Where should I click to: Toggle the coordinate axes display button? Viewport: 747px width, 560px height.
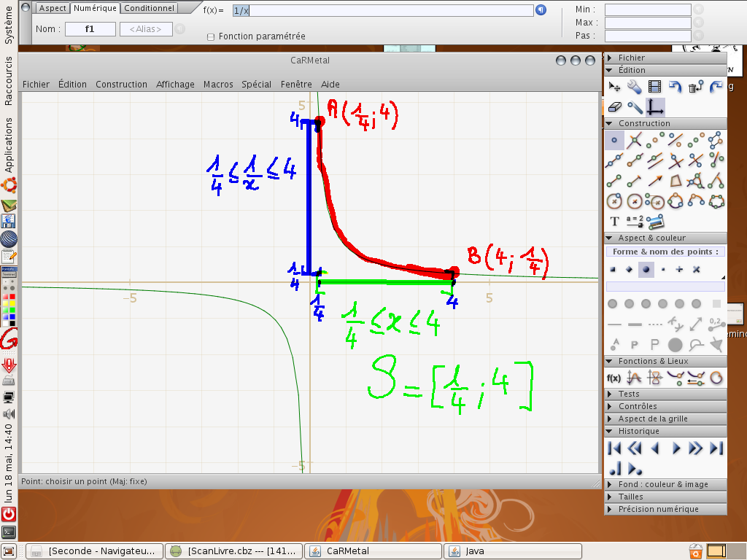pos(655,107)
